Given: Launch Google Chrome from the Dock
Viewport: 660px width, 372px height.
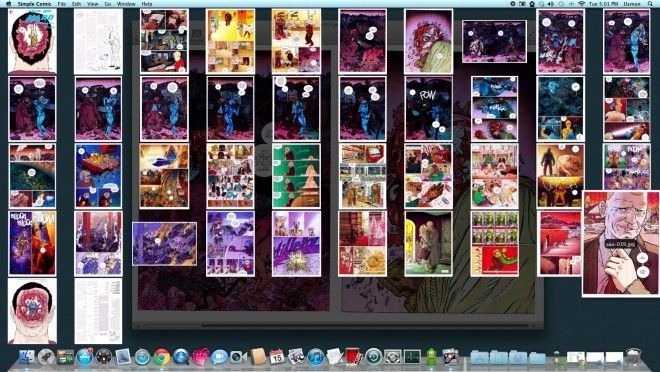Looking at the screenshot, I should (162, 357).
